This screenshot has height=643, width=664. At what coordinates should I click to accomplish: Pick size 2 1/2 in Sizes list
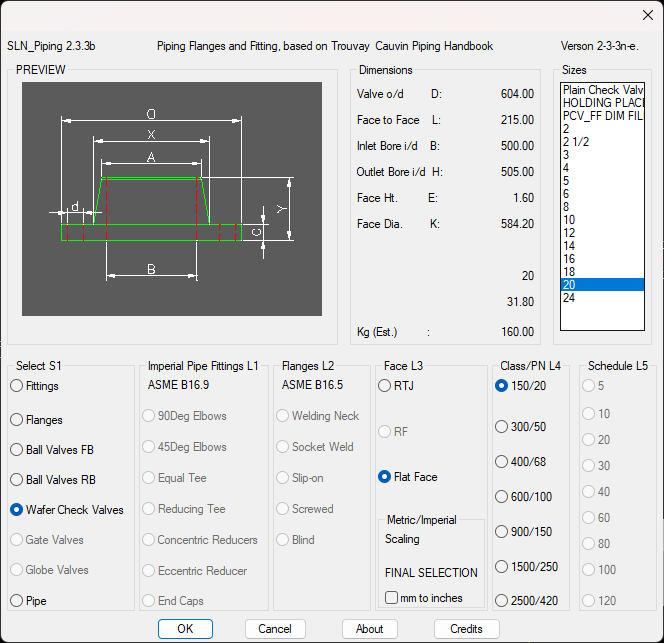click(x=602, y=142)
